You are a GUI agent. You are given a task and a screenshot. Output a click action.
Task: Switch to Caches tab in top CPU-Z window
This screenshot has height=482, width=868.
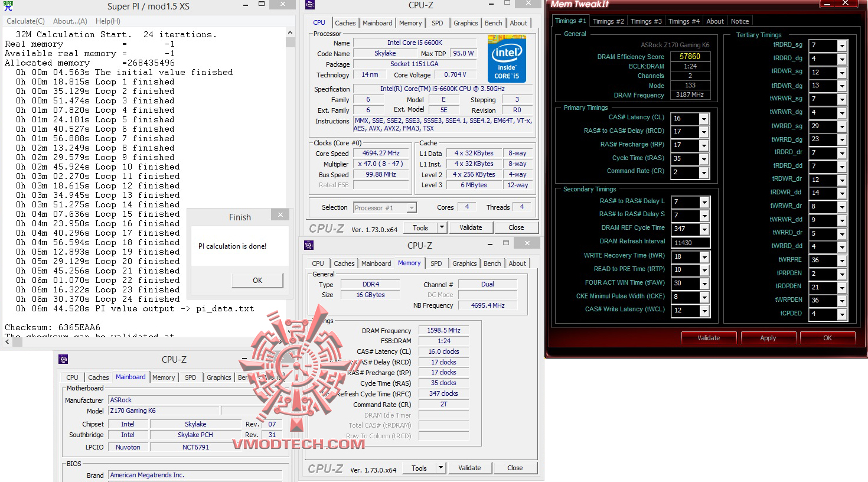pyautogui.click(x=345, y=23)
